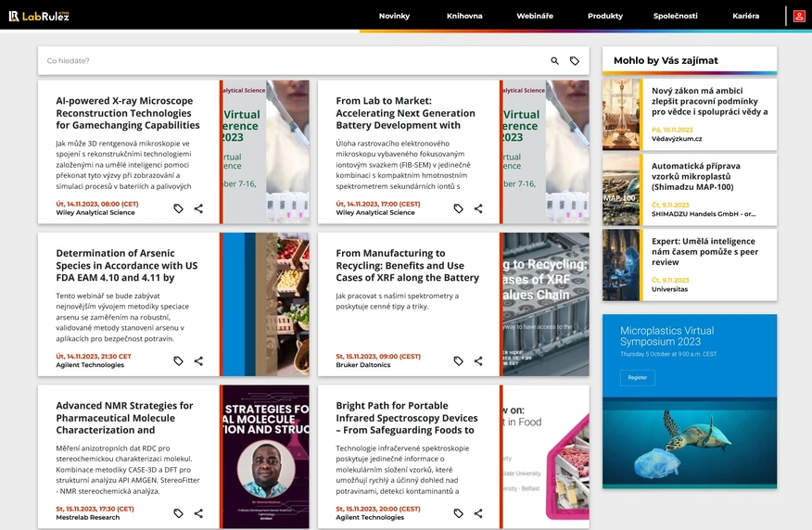Click 'Bruker Daltonics' organizer text

coord(363,365)
